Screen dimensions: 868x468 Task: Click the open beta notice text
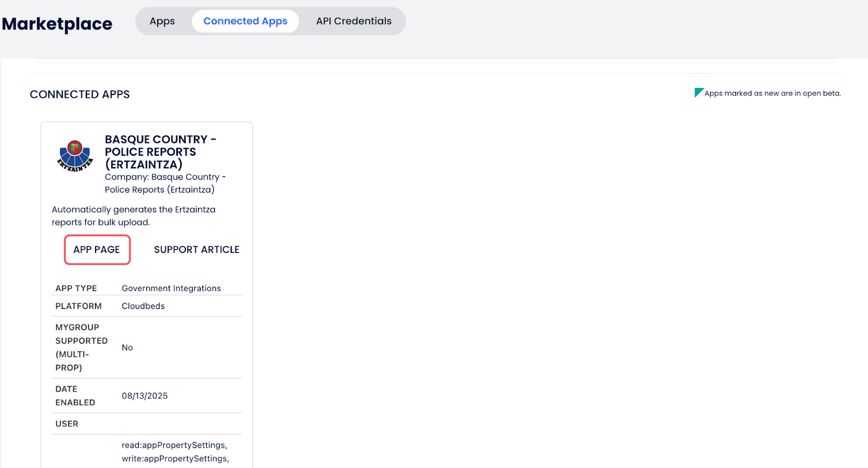(x=772, y=93)
